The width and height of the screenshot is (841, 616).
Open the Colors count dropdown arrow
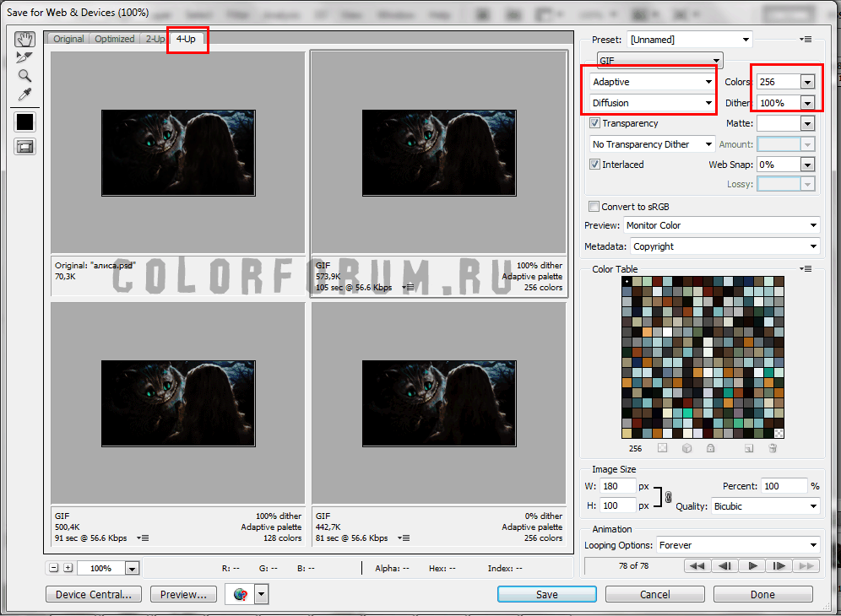pyautogui.click(x=807, y=82)
